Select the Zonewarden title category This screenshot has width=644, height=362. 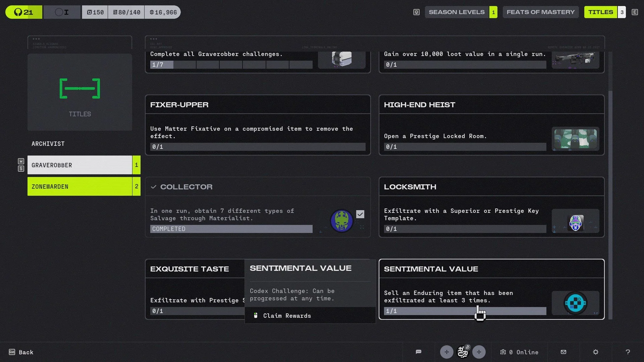point(80,186)
